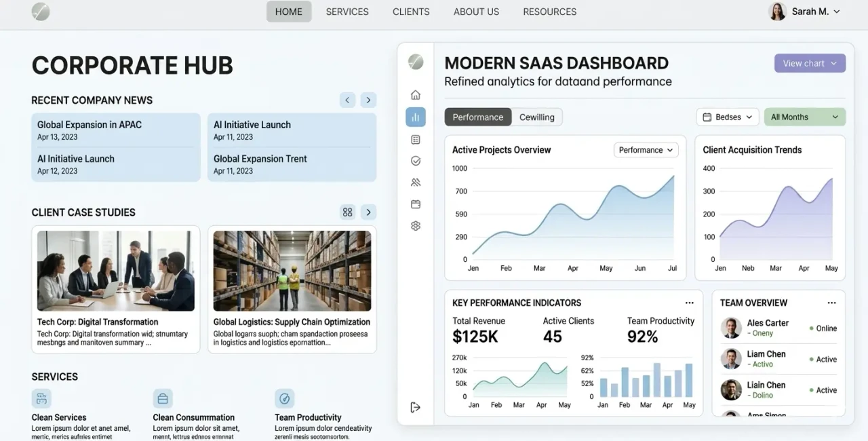The image size is (868, 441).
Task: Open the CLIENTS nav item
Action: (x=411, y=12)
